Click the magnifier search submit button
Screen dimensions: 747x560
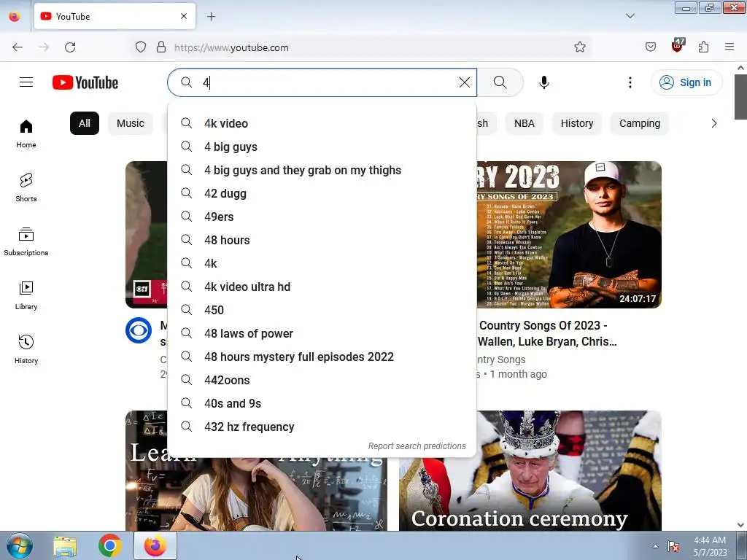pos(500,82)
